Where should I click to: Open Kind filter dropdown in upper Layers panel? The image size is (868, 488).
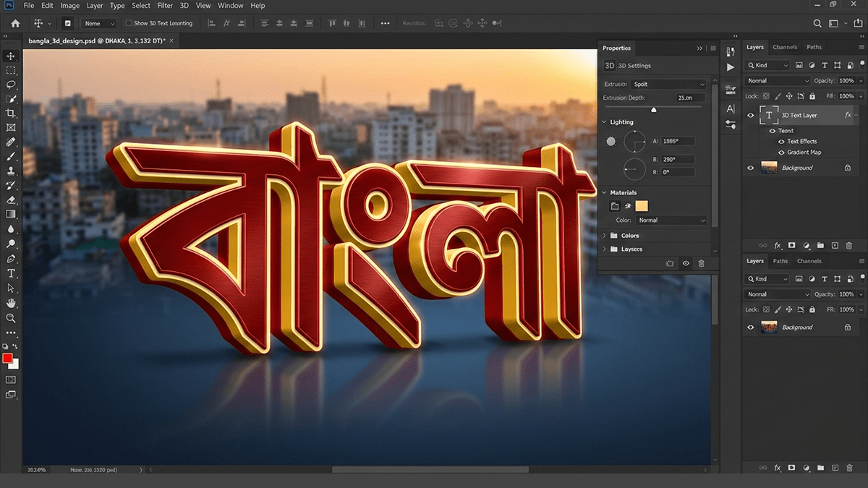[768, 66]
